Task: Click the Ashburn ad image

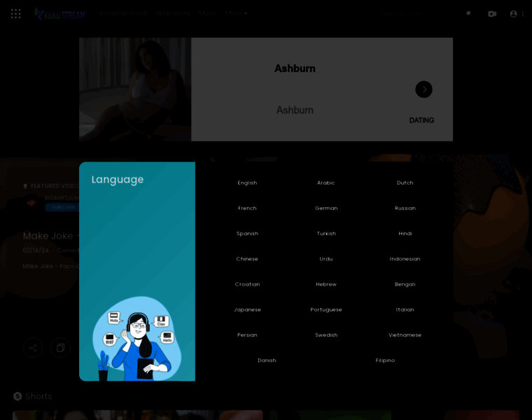Action: point(135,89)
